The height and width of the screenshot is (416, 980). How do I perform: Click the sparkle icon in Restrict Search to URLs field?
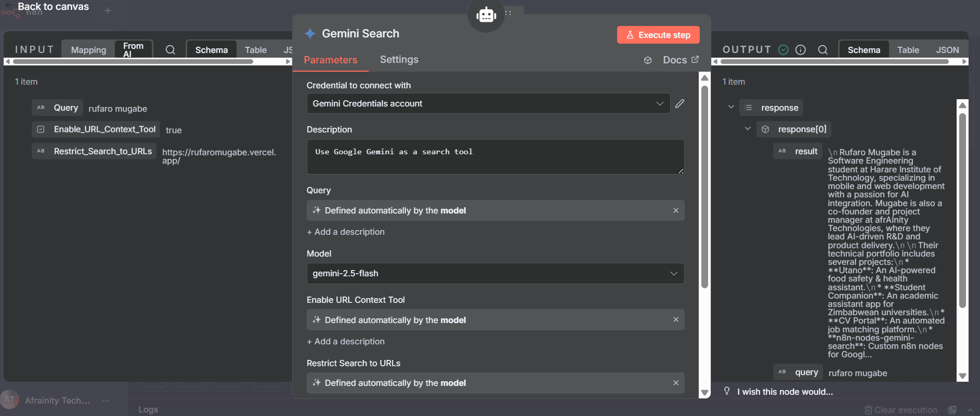coord(316,383)
